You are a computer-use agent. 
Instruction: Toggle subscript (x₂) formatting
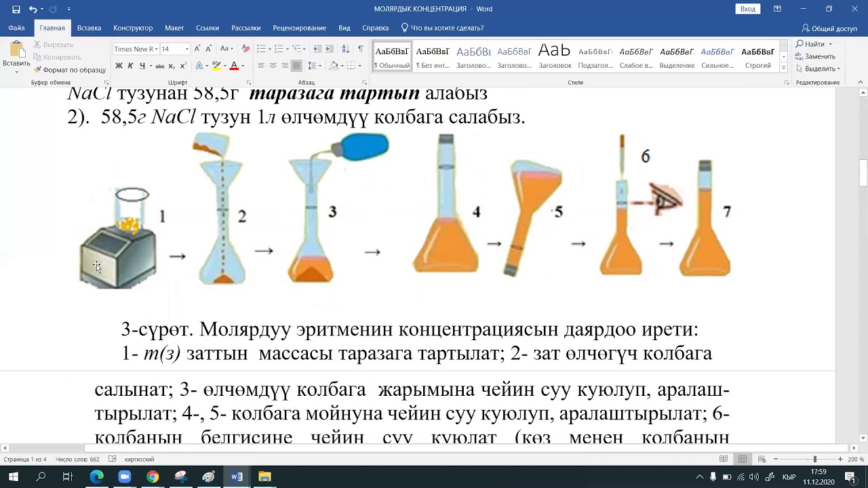[x=172, y=66]
